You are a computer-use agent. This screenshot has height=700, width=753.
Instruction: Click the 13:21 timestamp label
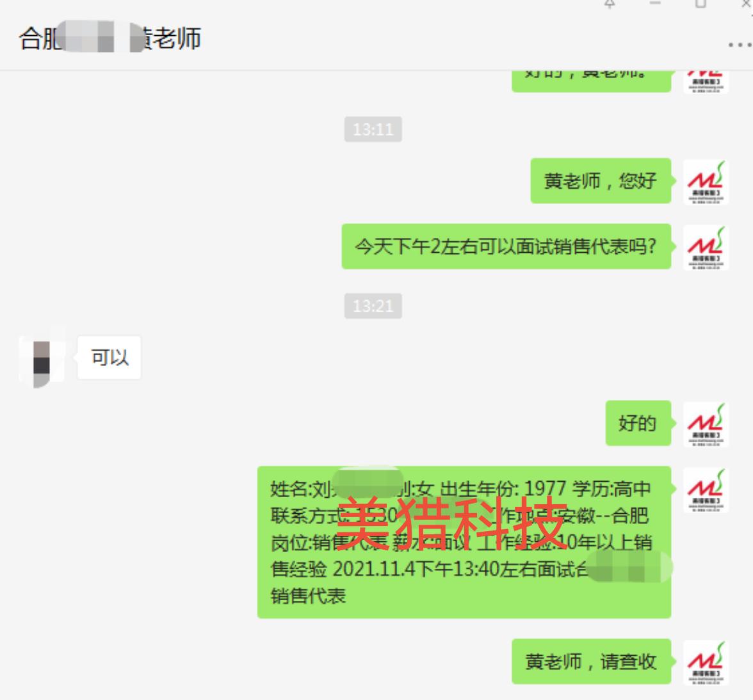pos(373,306)
